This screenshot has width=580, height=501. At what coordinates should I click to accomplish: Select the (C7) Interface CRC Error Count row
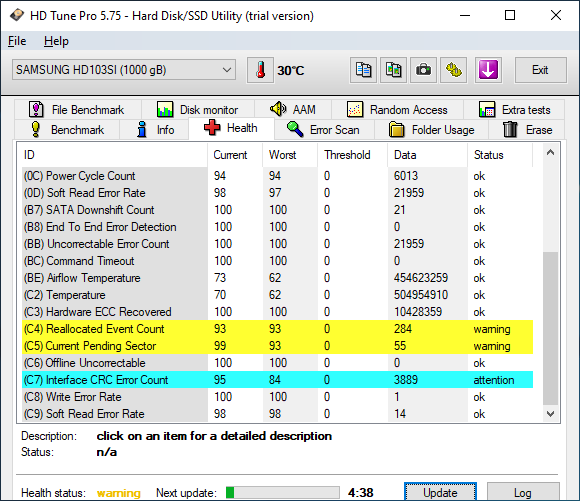click(277, 380)
